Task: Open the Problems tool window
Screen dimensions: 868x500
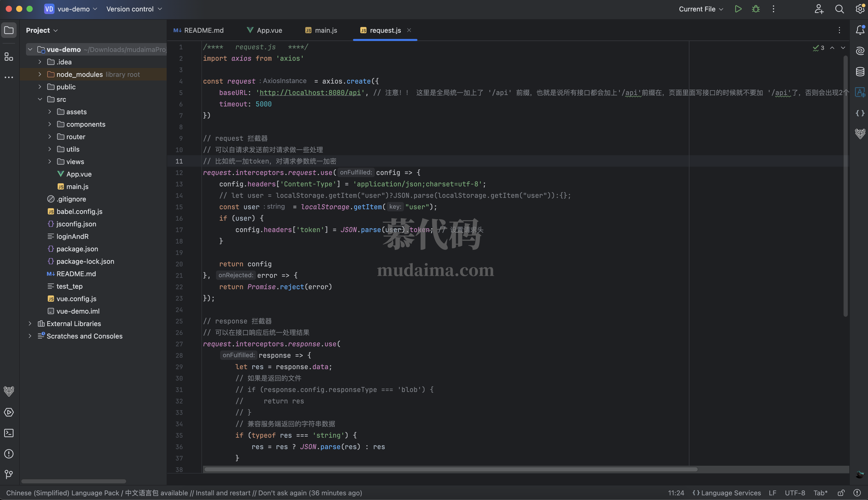Action: (x=9, y=454)
